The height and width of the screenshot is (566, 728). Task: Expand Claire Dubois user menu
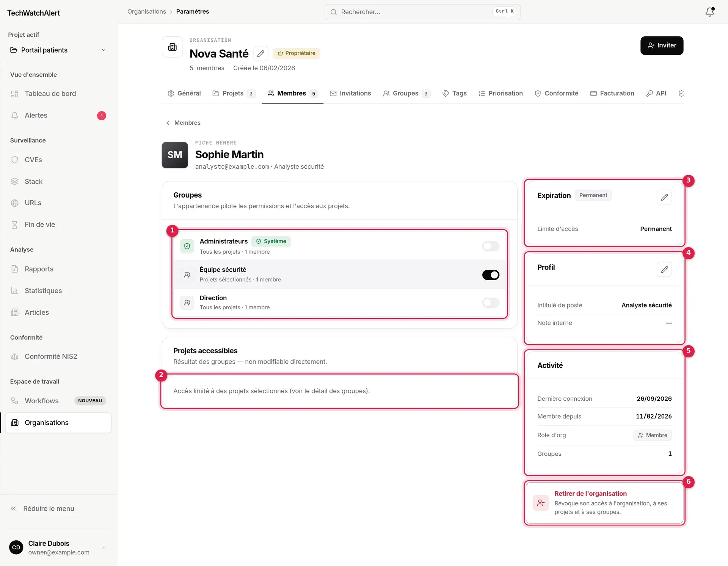(58, 547)
